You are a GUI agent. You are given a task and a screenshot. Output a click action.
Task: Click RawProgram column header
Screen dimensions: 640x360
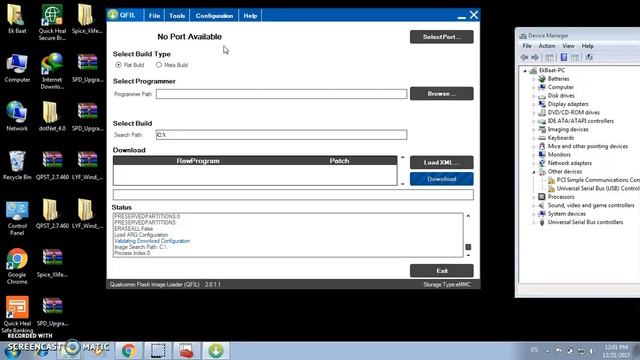198,161
